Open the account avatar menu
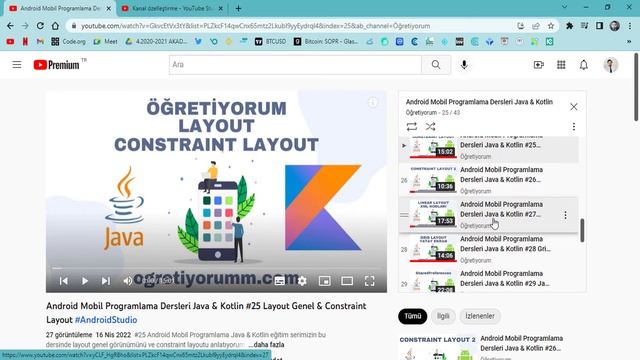Screen dimensions: 640x360 pos(611,65)
